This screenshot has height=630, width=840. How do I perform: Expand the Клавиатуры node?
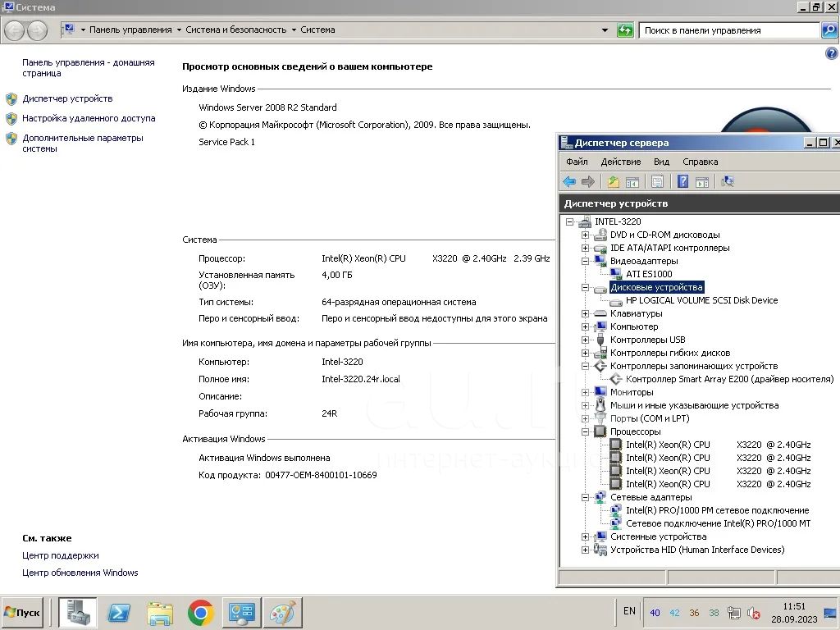[x=586, y=313]
